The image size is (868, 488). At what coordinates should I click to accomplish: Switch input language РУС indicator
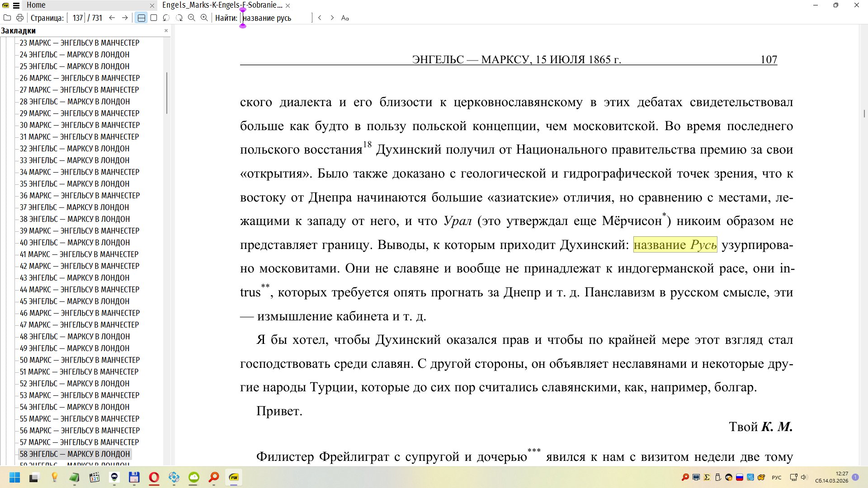click(x=777, y=477)
